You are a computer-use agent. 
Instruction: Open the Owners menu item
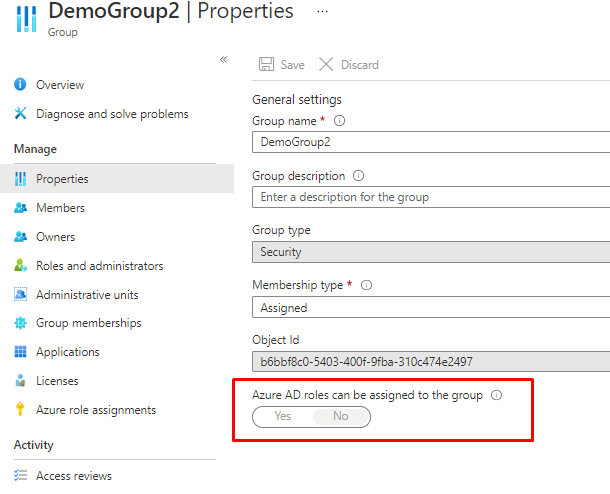[x=55, y=237]
